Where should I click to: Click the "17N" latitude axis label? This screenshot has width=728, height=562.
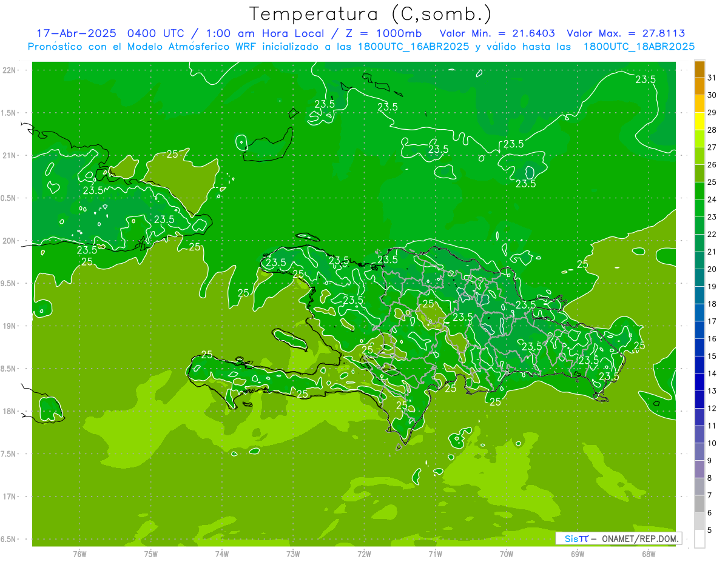coord(10,497)
